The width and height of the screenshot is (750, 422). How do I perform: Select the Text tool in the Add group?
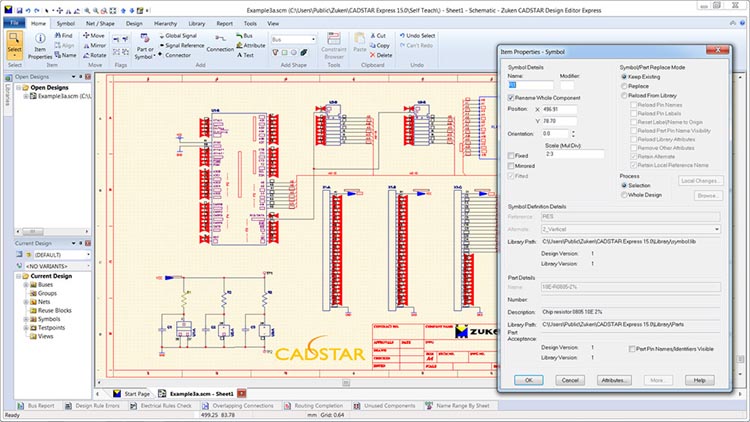coord(245,55)
